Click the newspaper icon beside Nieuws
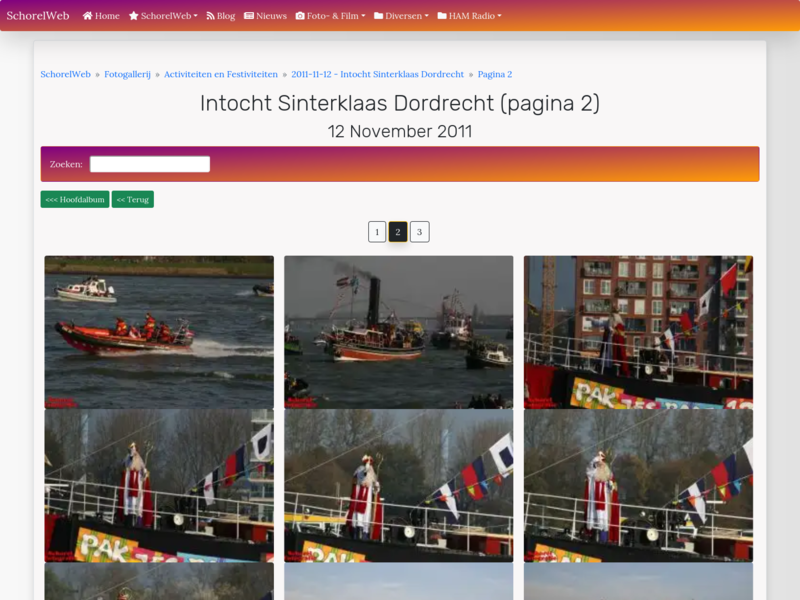The width and height of the screenshot is (800, 600). pos(249,16)
